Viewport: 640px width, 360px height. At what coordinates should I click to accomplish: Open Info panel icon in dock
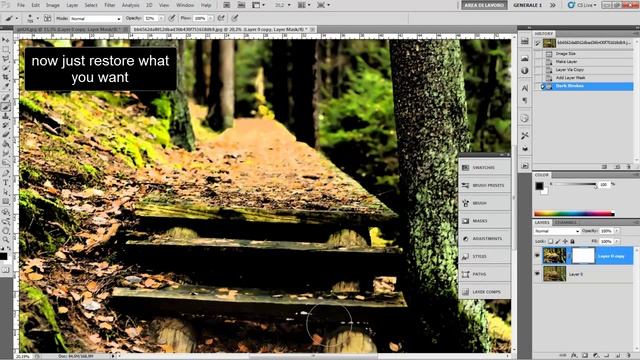tap(525, 71)
